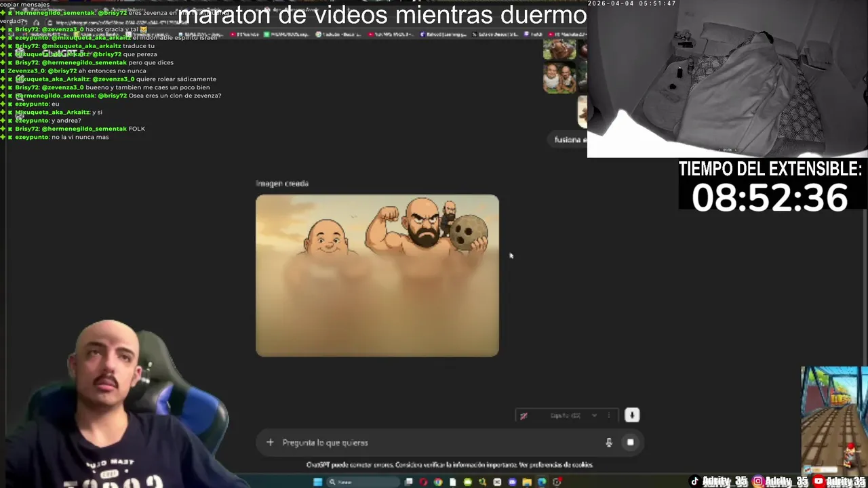
Task: Click the taskbar icon with red notification badge
Action: pyautogui.click(x=557, y=482)
